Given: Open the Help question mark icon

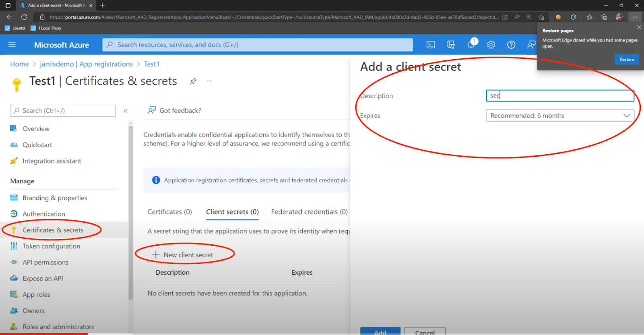Looking at the screenshot, I should [x=511, y=45].
